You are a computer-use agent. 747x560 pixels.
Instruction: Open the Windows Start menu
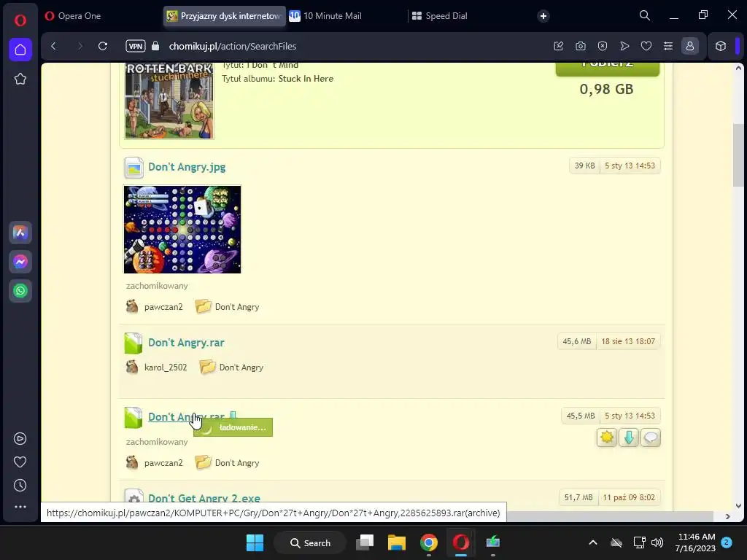tap(255, 542)
